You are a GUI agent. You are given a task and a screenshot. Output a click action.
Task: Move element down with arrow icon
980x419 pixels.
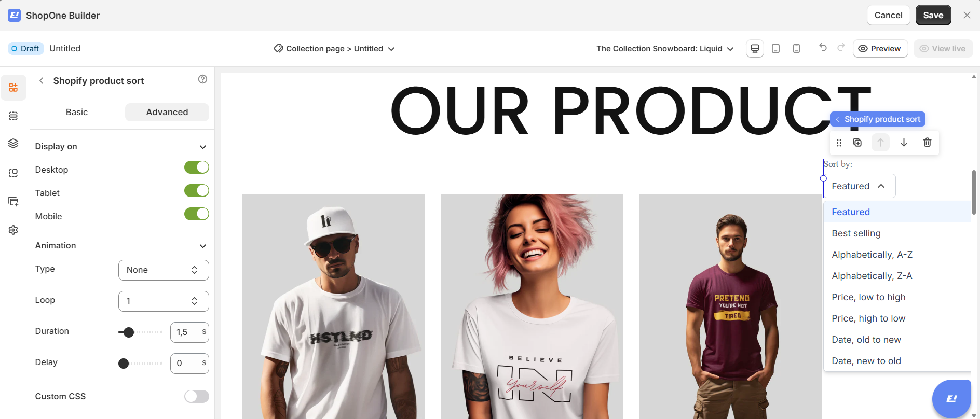(x=904, y=142)
